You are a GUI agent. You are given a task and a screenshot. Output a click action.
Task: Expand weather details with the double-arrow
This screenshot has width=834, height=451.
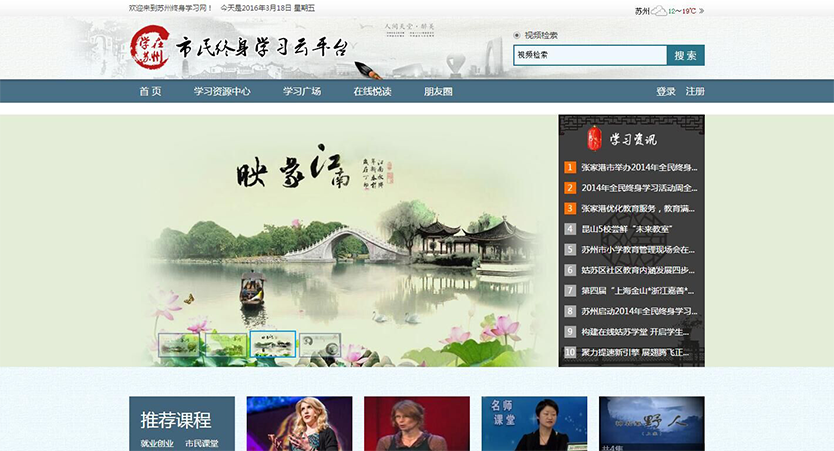pyautogui.click(x=701, y=11)
